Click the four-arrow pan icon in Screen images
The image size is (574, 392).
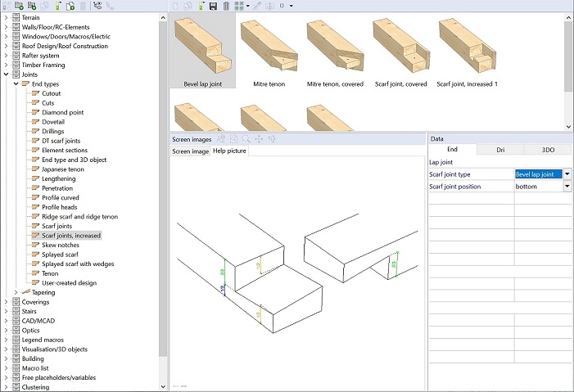click(259, 139)
